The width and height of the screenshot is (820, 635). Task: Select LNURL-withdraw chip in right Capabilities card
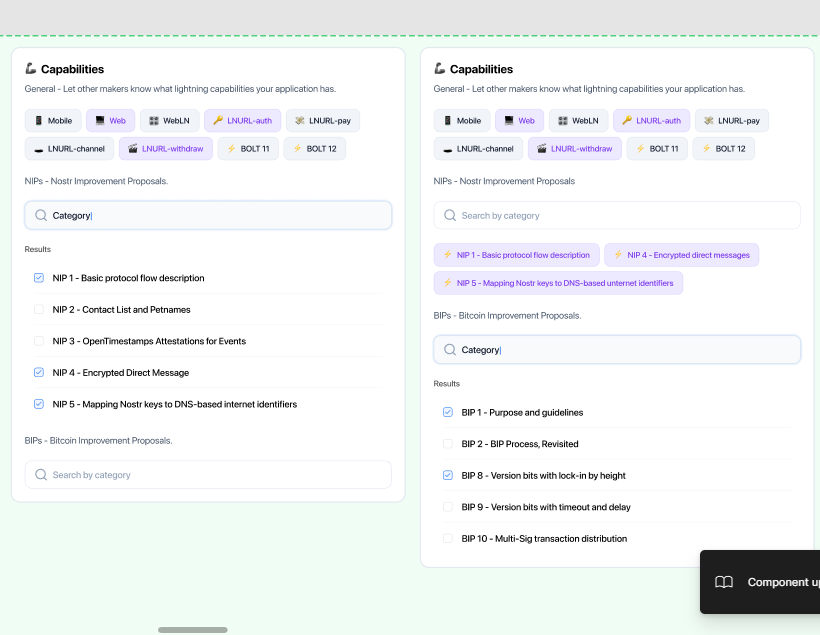(x=575, y=149)
